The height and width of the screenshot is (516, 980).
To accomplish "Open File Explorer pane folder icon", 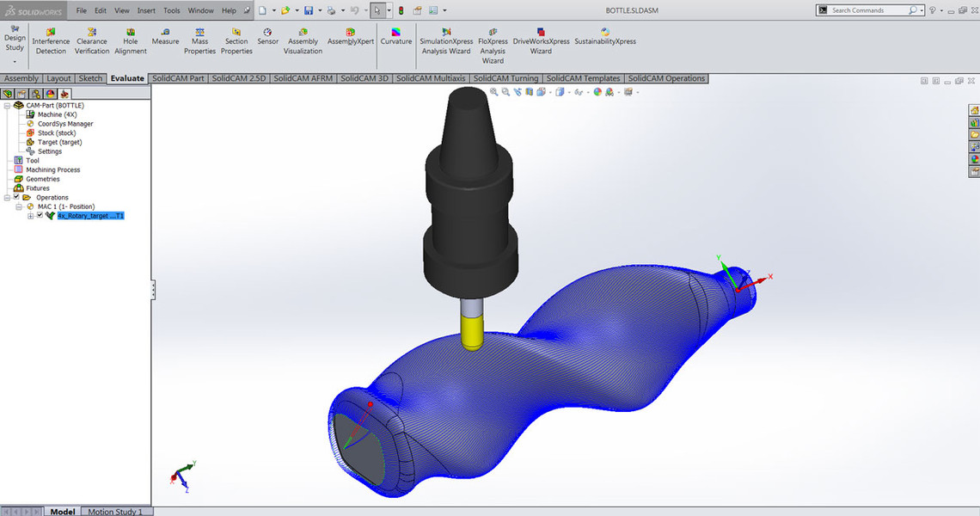I will (x=974, y=134).
